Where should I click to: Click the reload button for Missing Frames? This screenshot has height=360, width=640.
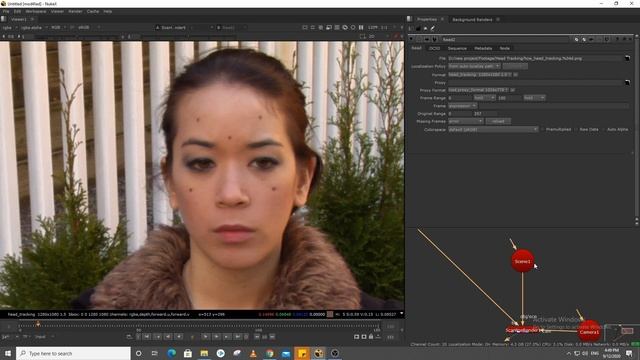click(498, 121)
